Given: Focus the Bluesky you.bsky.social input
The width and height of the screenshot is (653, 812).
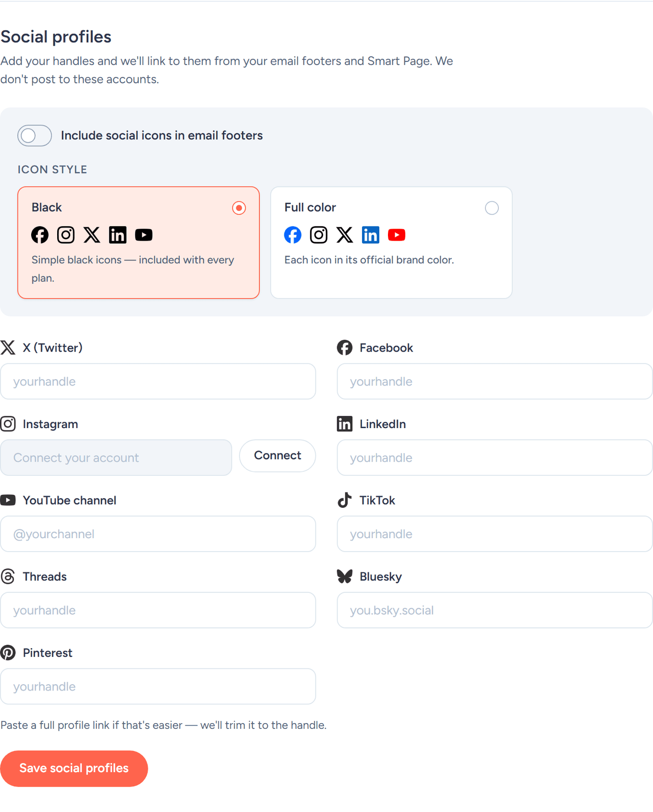Looking at the screenshot, I should pos(495,610).
